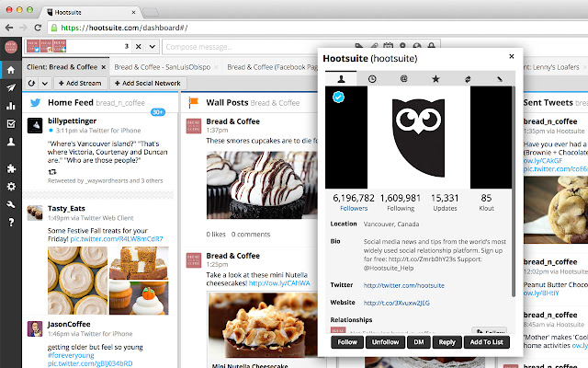Close the Client: Bread & Coffee tab
The height and width of the screenshot is (368, 588).
[x=104, y=67]
